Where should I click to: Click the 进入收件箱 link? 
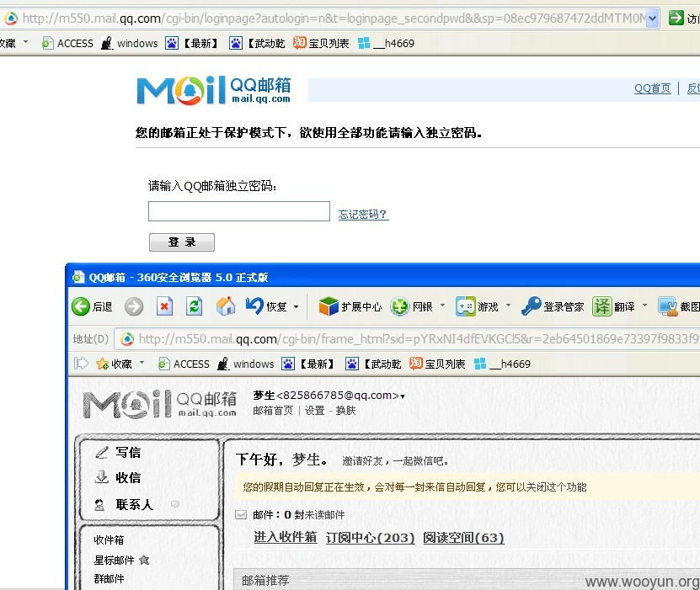[x=286, y=537]
